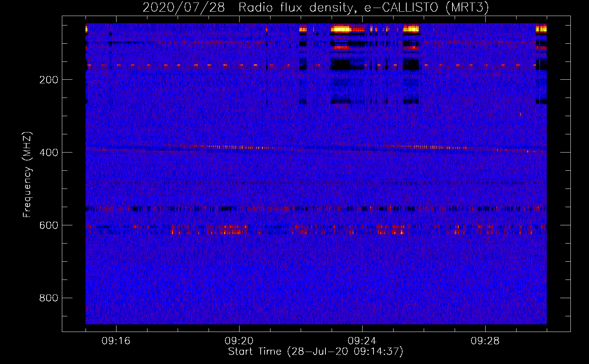Click the 09:20 time tick label
Viewport: 589px width, 364px height.
click(239, 341)
